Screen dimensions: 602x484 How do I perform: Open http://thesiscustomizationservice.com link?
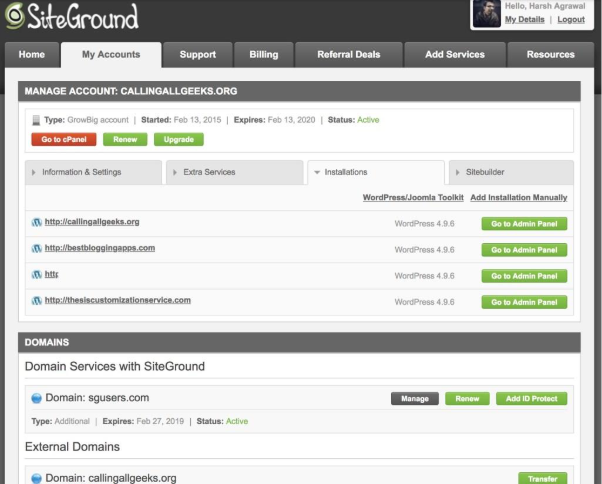tap(118, 300)
